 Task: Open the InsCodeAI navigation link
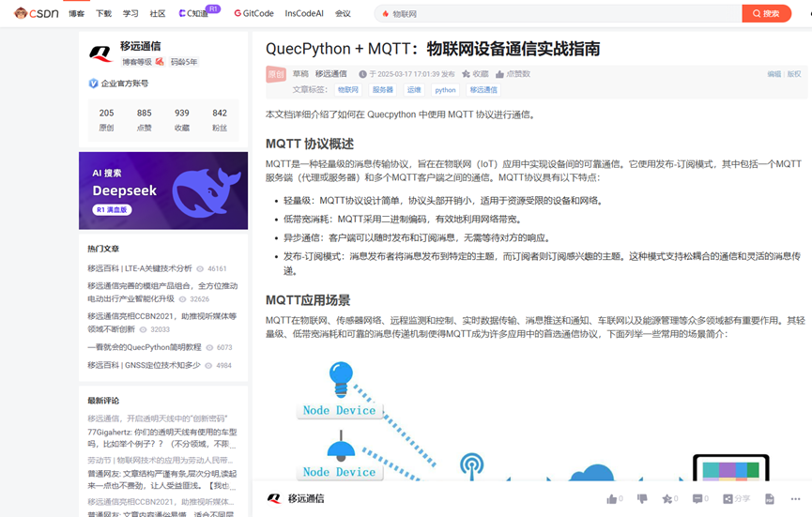(x=304, y=13)
